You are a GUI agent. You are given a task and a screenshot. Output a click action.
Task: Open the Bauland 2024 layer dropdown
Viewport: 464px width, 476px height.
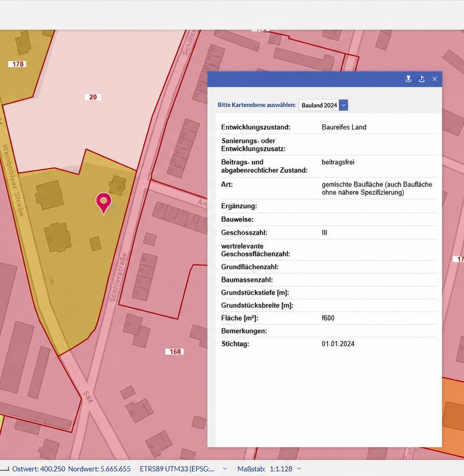(x=344, y=105)
